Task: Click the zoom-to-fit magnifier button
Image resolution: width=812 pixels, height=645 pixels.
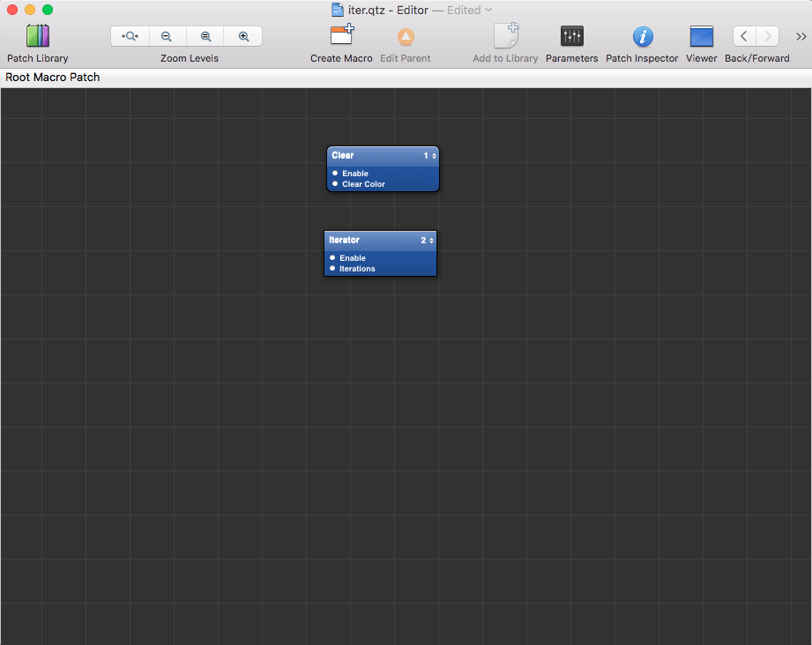Action: (x=130, y=36)
